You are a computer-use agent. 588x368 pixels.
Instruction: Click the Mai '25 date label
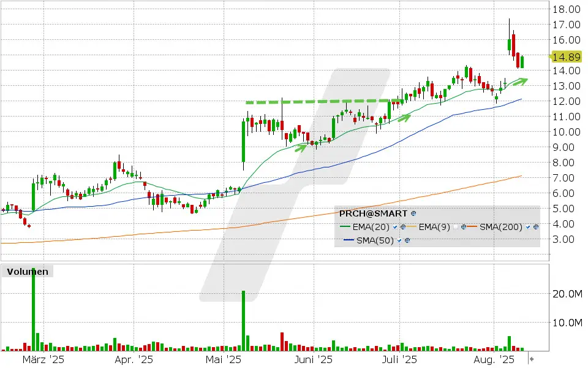224,360
